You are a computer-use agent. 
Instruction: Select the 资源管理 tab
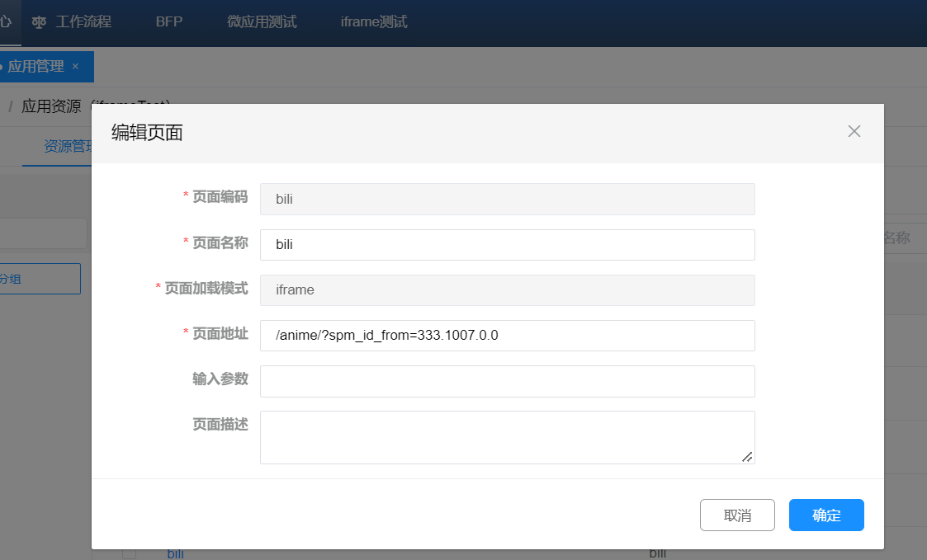68,147
